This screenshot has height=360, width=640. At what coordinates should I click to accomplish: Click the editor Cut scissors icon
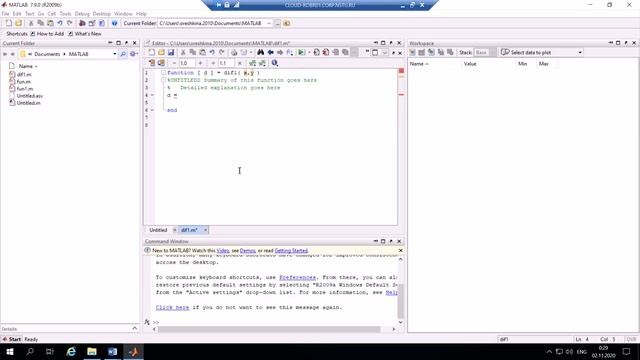click(x=183, y=52)
